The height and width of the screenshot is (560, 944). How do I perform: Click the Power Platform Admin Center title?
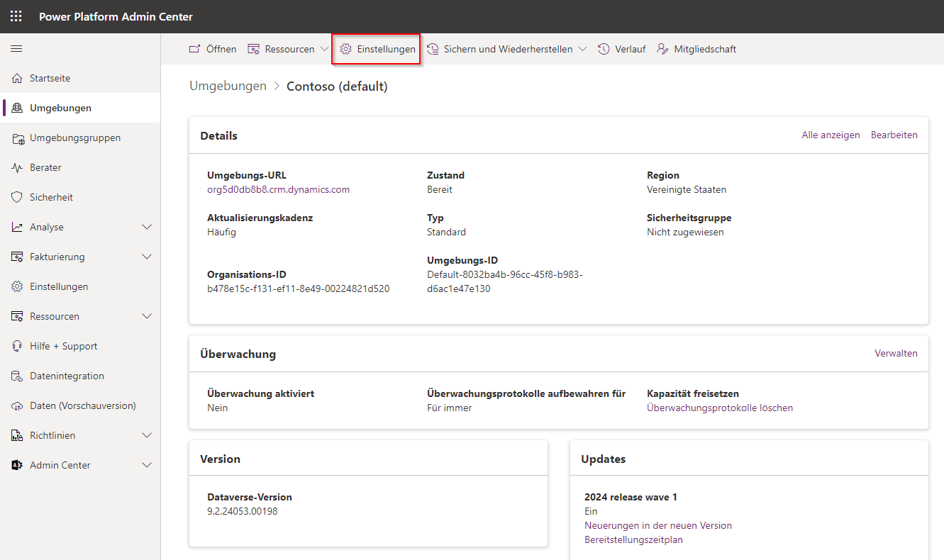click(116, 17)
